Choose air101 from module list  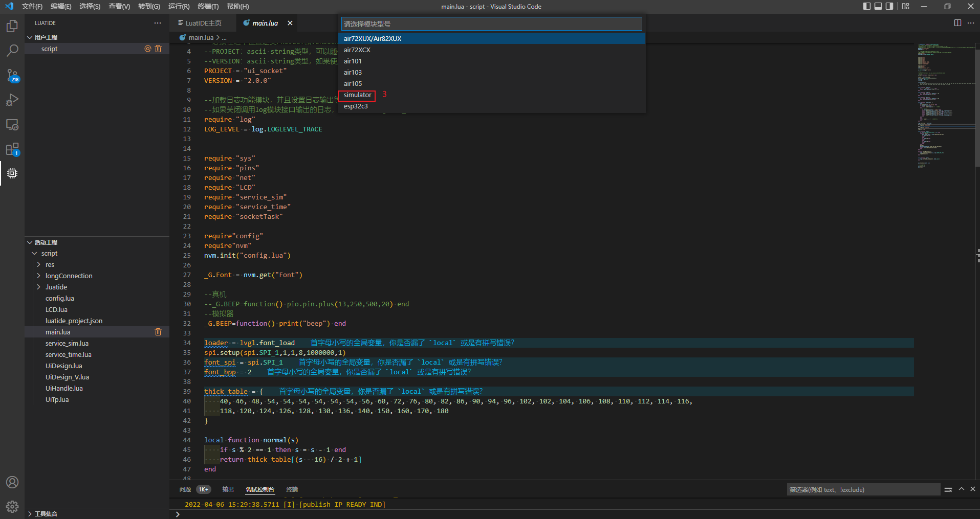[x=491, y=61]
